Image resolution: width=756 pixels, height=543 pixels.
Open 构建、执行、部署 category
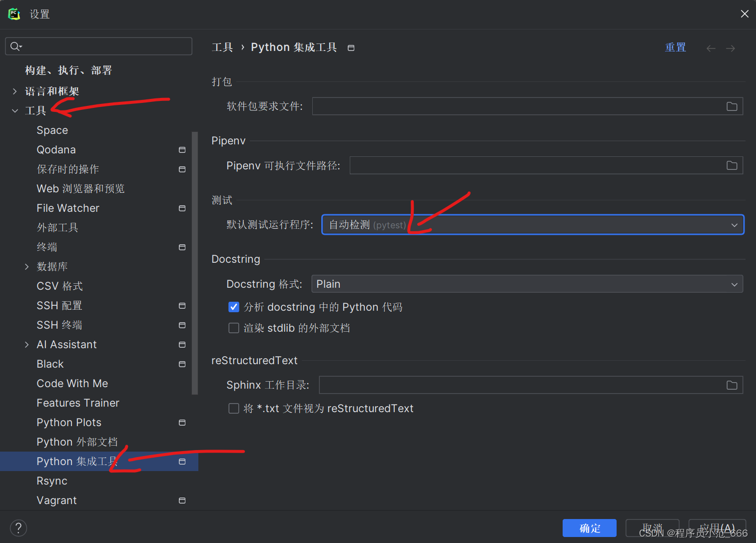coord(68,70)
